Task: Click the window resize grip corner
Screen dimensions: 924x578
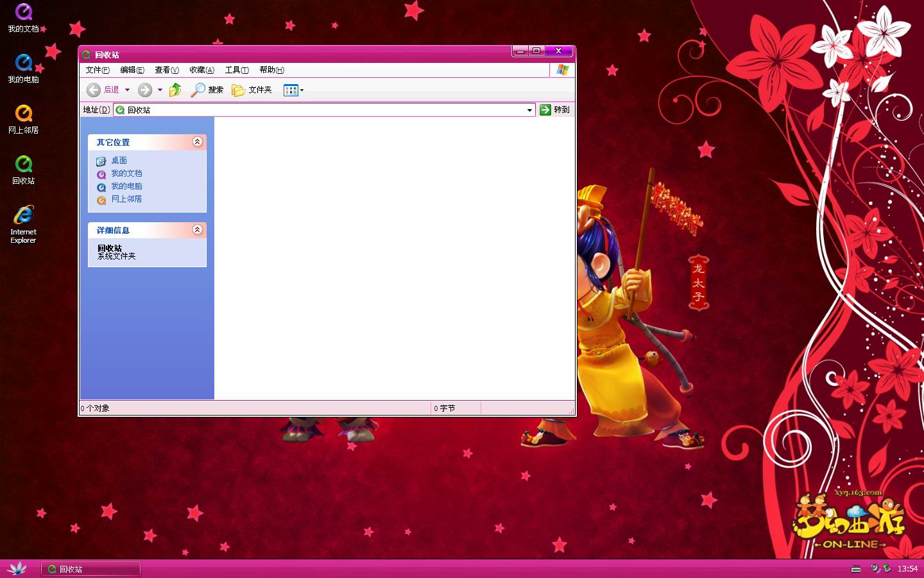Action: tap(570, 410)
